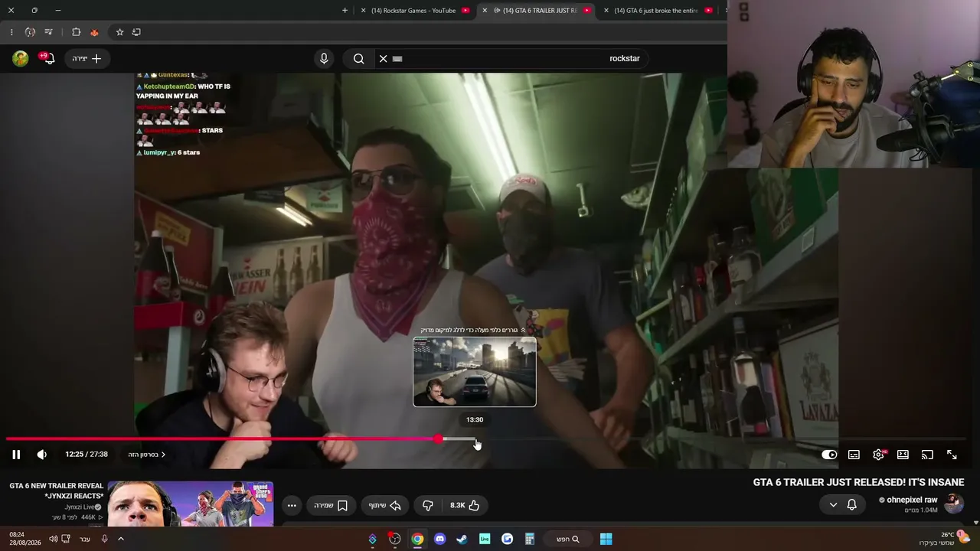Seek to 13:30 on the progress bar

point(475,439)
